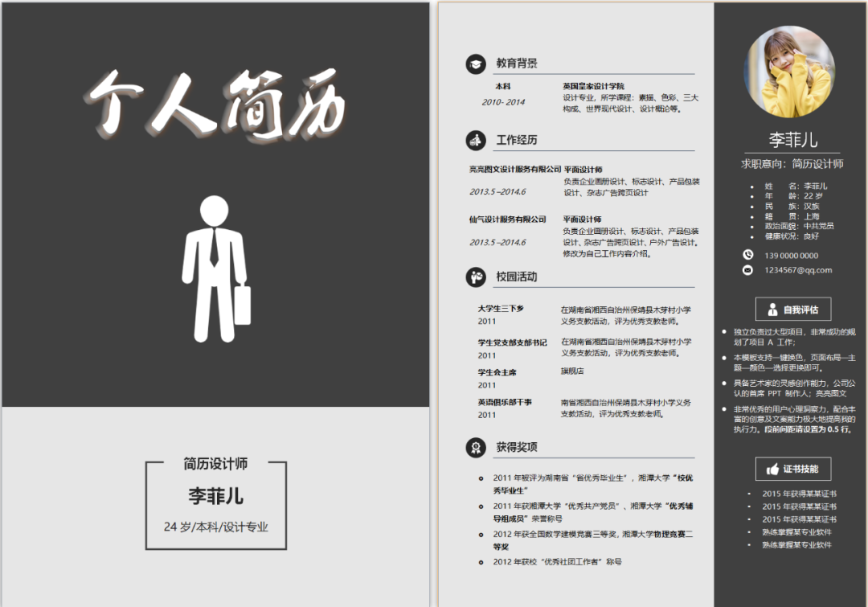868x607 pixels.
Task: Click the phone icon beside 139 0000 0000
Action: [748, 255]
